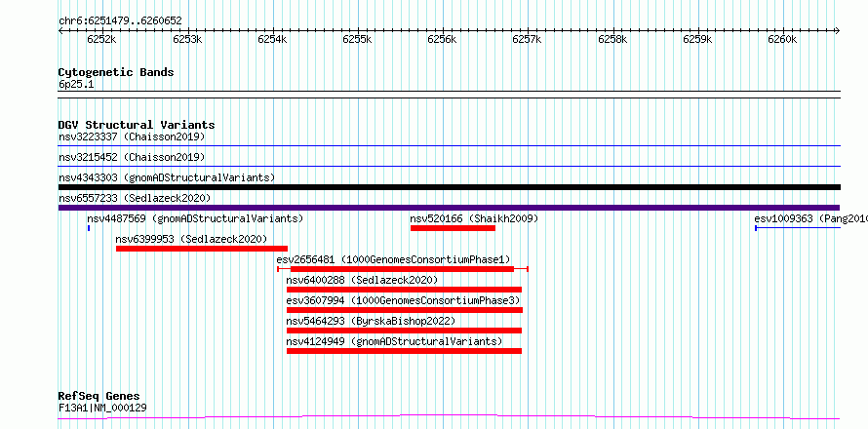Open nsv6400288 (Sedlazeck2020) label
Screen dimensions: 868x429
(x=362, y=280)
